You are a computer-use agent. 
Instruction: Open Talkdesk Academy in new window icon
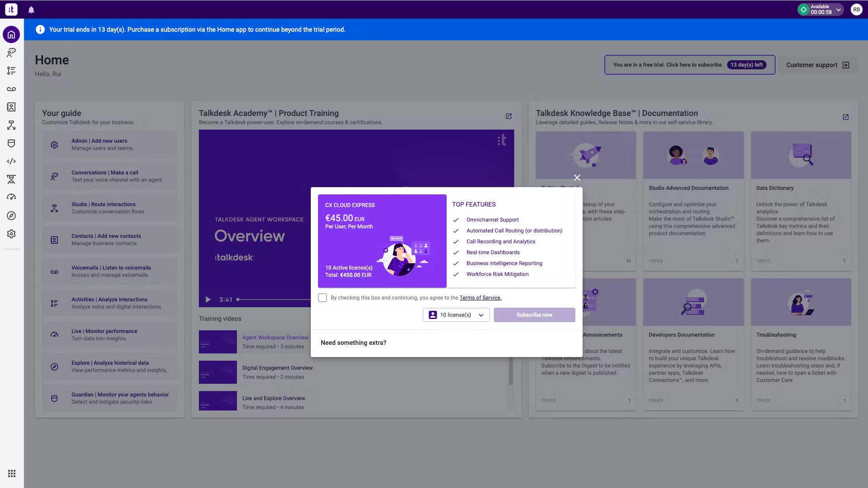509,116
